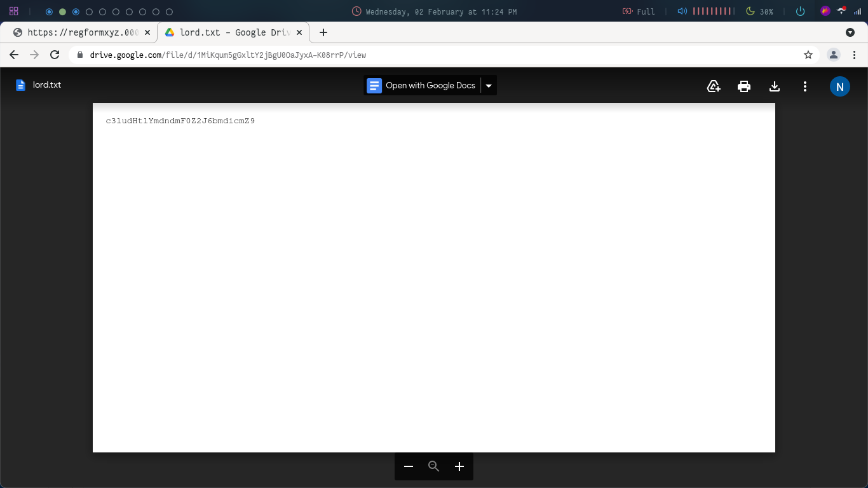
Task: Zoom out with the minus button
Action: [409, 466]
